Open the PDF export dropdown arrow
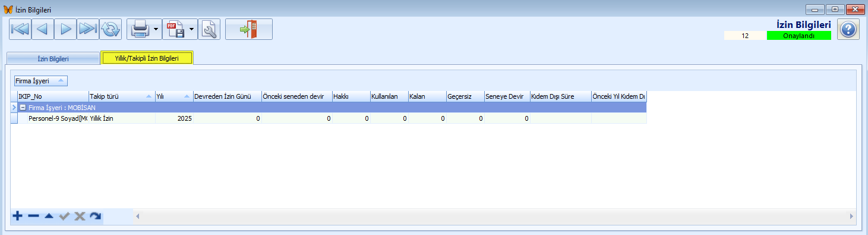This screenshot has width=868, height=235. (192, 29)
